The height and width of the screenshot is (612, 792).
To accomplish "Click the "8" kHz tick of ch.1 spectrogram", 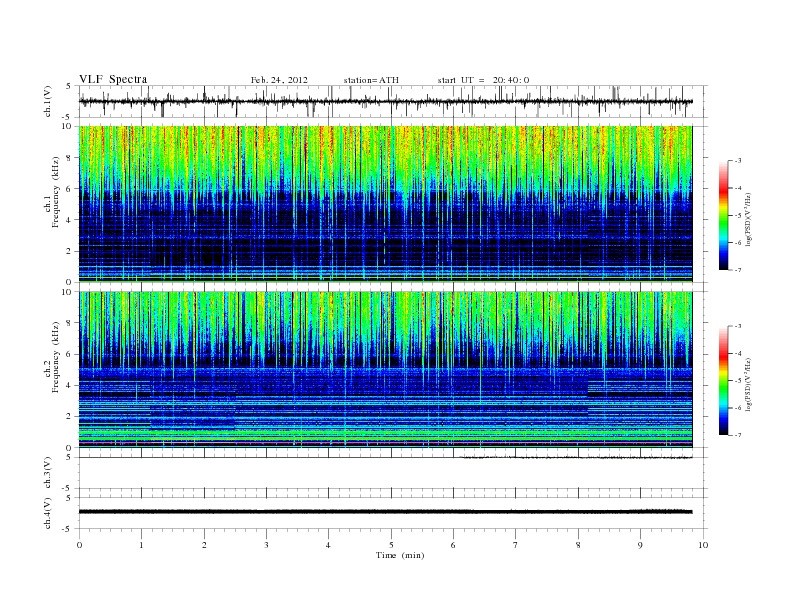I will [x=69, y=158].
